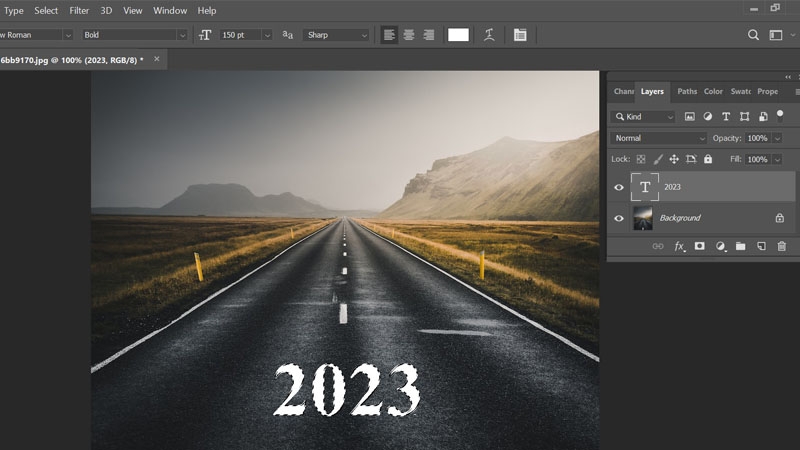
Task: Lock all layer attributes
Action: (708, 159)
